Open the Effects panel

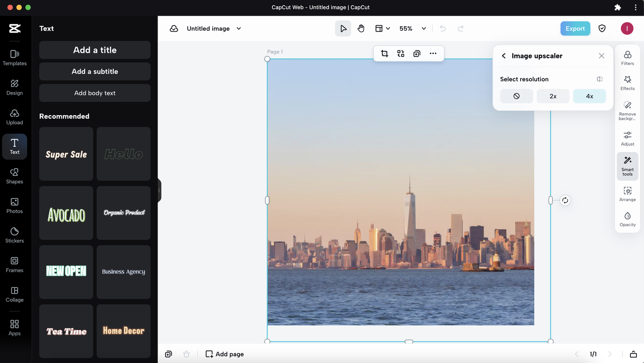[627, 83]
